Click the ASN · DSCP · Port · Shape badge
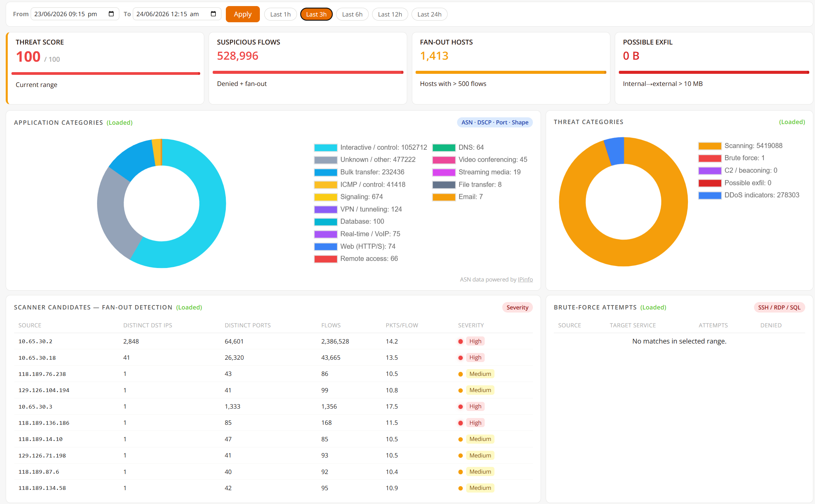 pos(495,122)
